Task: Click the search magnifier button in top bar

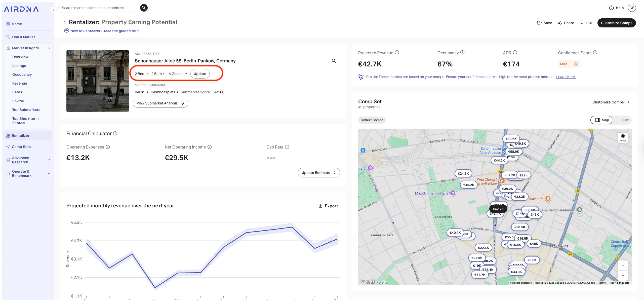Action: click(x=144, y=8)
